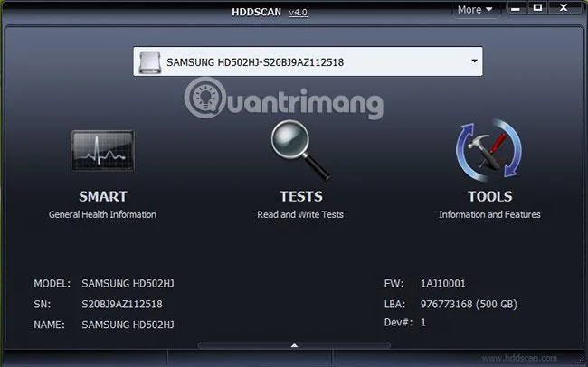Click 'Read and Write Tests' text
The image size is (588, 367).
pyautogui.click(x=300, y=214)
